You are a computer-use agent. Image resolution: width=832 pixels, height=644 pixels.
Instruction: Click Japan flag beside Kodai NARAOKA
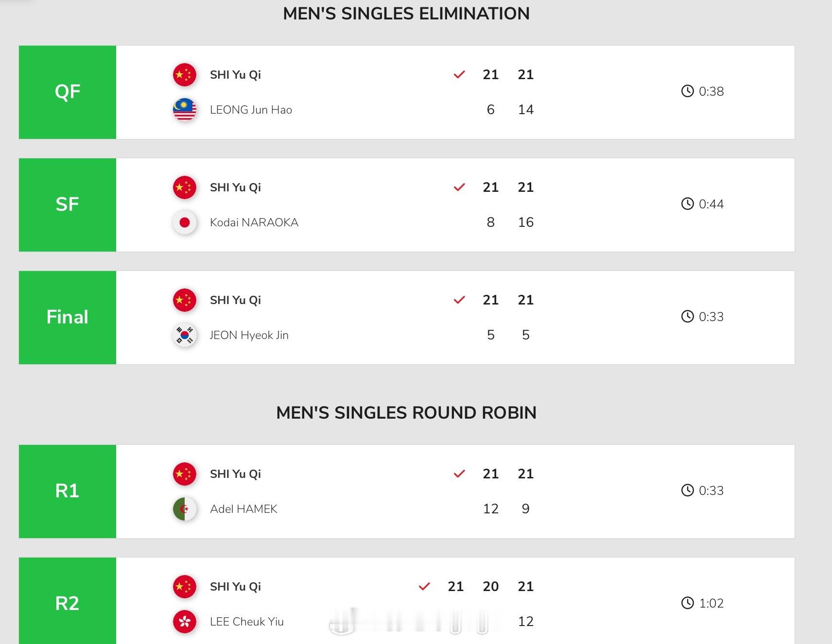point(185,222)
